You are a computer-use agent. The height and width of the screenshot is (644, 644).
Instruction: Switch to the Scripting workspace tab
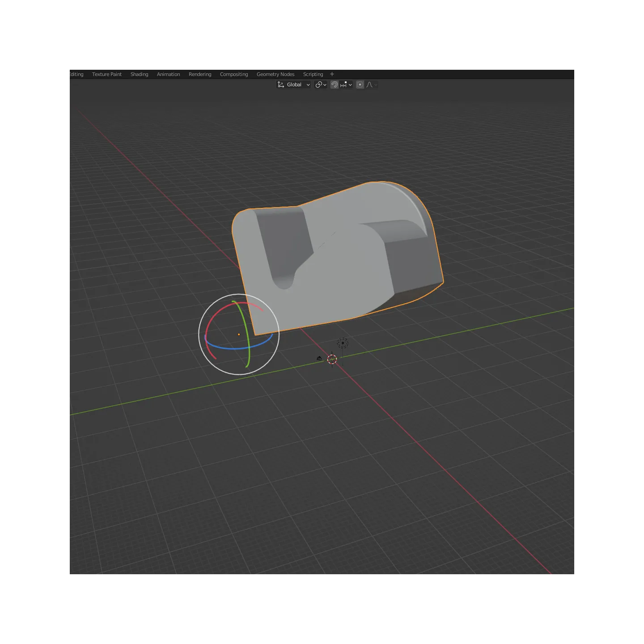[313, 74]
